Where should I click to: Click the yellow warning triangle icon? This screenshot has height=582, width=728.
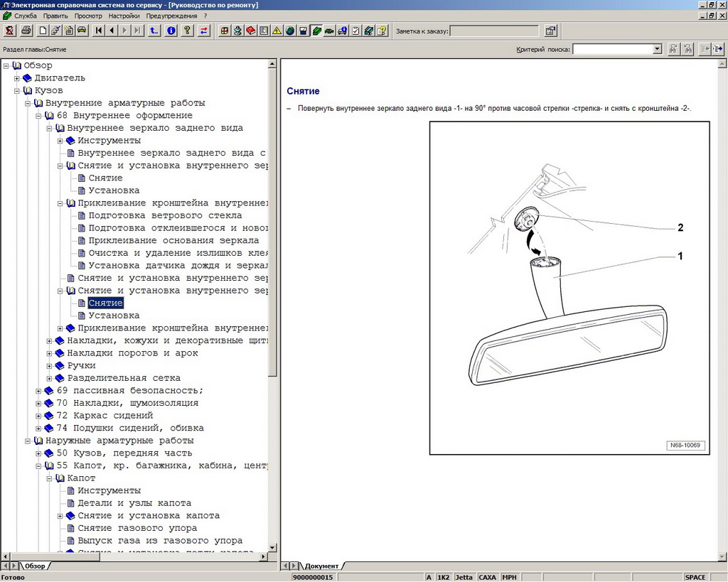(277, 31)
